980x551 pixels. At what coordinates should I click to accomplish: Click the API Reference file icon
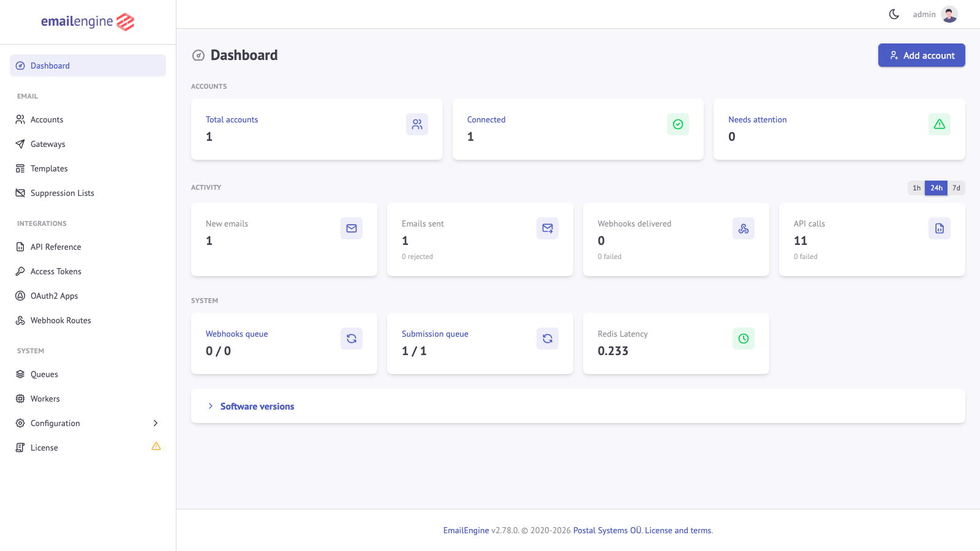click(20, 247)
